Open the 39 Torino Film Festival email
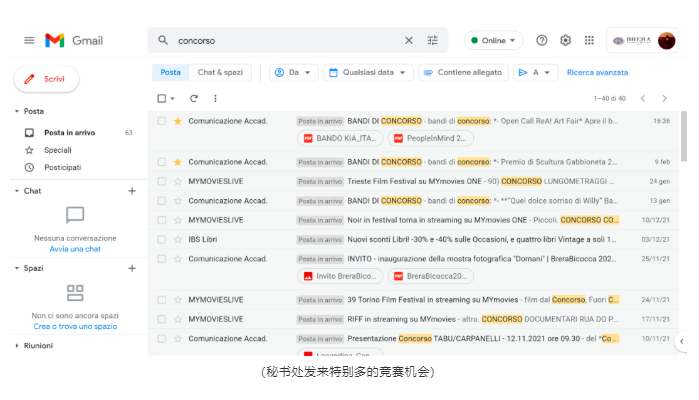 (413, 300)
